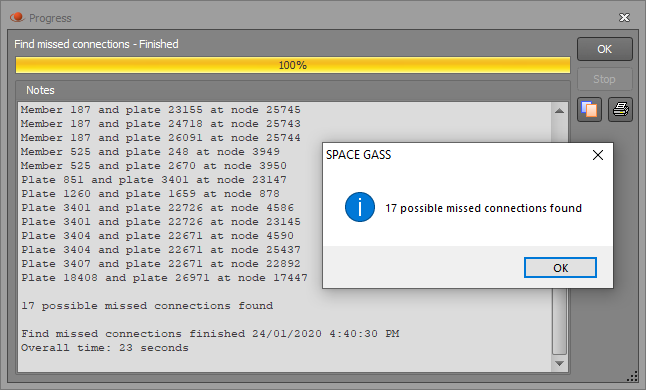Click the 100% yellow progress bar

click(293, 65)
